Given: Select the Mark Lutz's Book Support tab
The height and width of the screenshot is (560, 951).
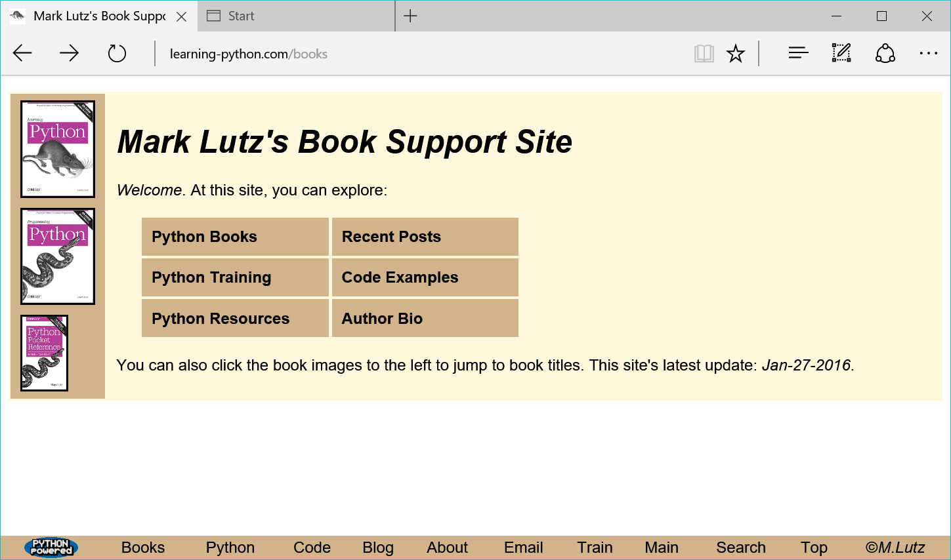Looking at the screenshot, I should 98,16.
